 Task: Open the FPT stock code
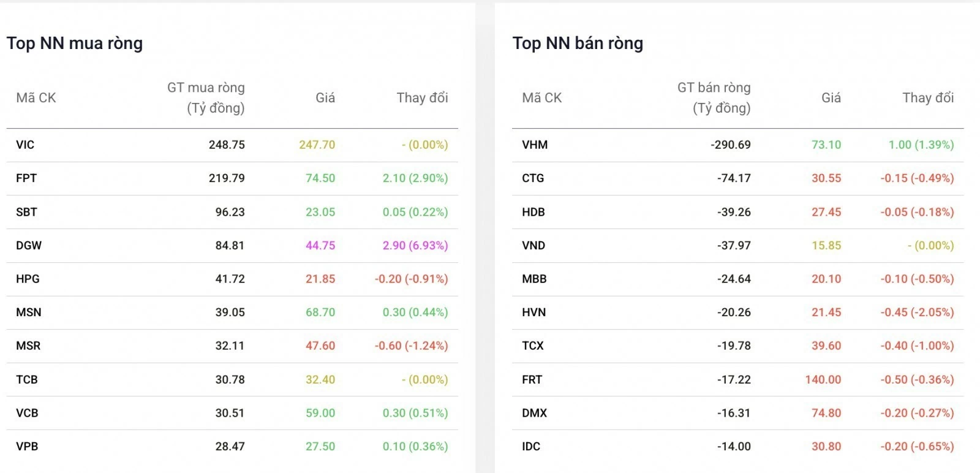click(26, 178)
